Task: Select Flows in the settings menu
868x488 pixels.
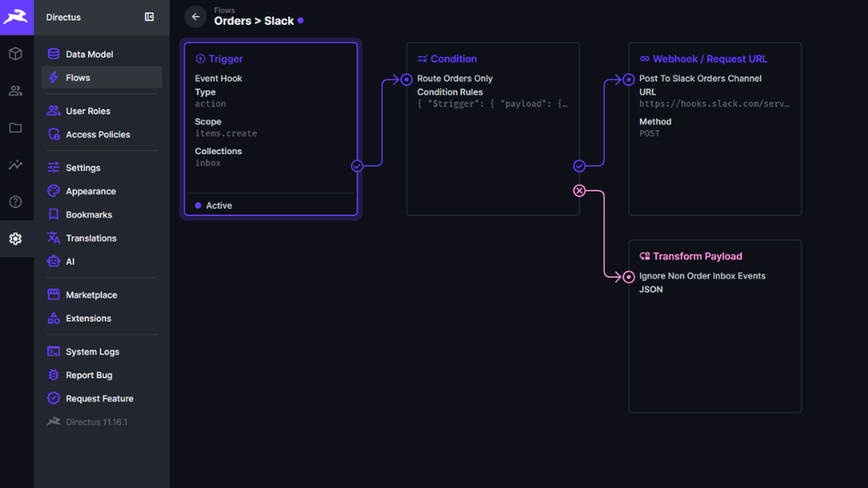Action: click(x=101, y=77)
